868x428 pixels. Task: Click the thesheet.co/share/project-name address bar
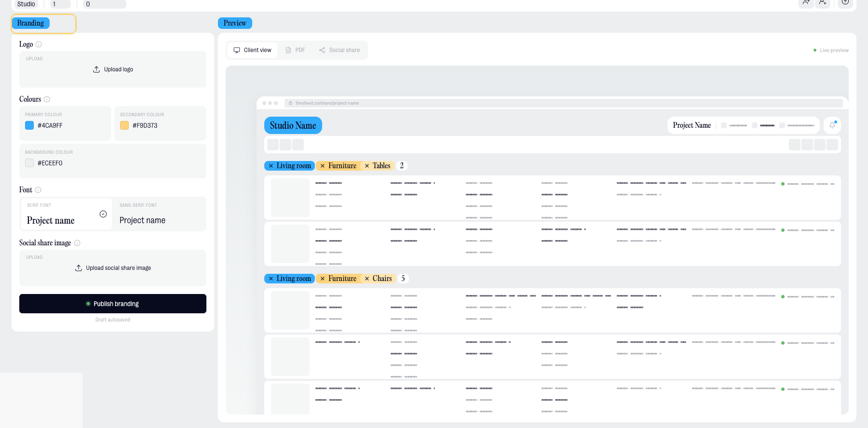(x=564, y=103)
